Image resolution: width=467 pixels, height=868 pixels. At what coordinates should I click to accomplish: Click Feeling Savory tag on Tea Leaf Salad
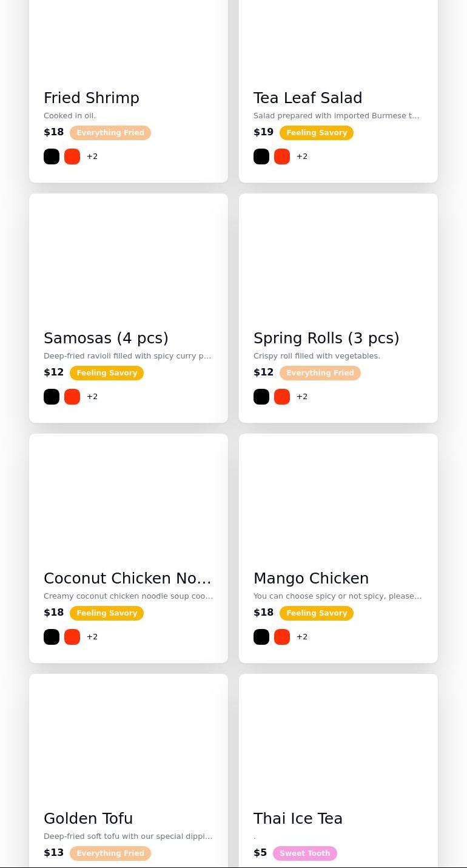point(317,133)
